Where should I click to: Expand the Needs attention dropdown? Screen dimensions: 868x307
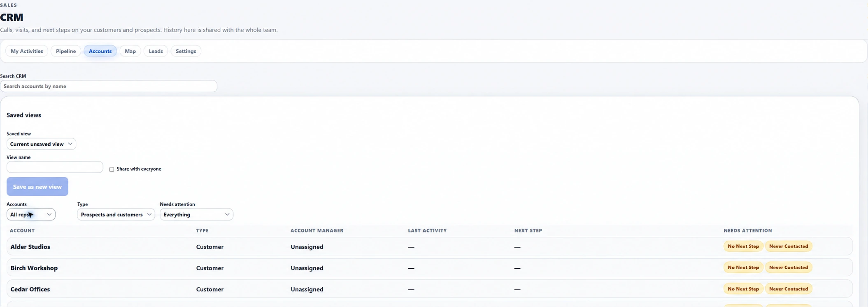click(196, 214)
